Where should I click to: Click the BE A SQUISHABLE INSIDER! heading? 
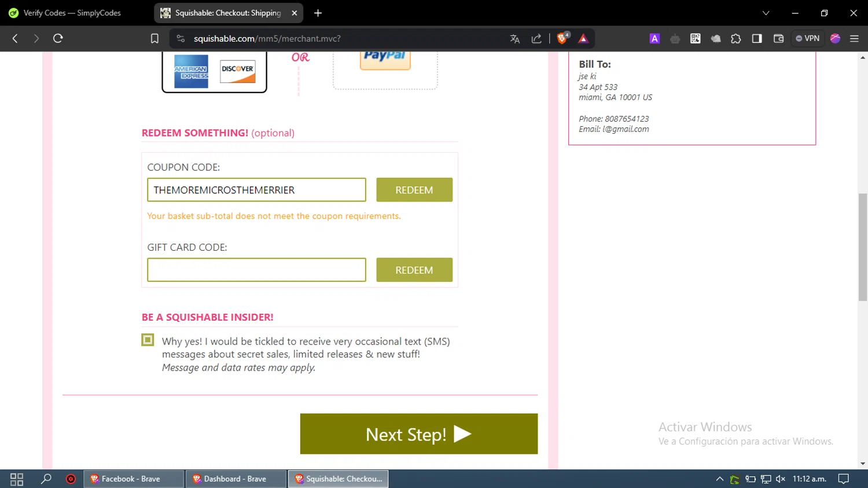coord(208,317)
